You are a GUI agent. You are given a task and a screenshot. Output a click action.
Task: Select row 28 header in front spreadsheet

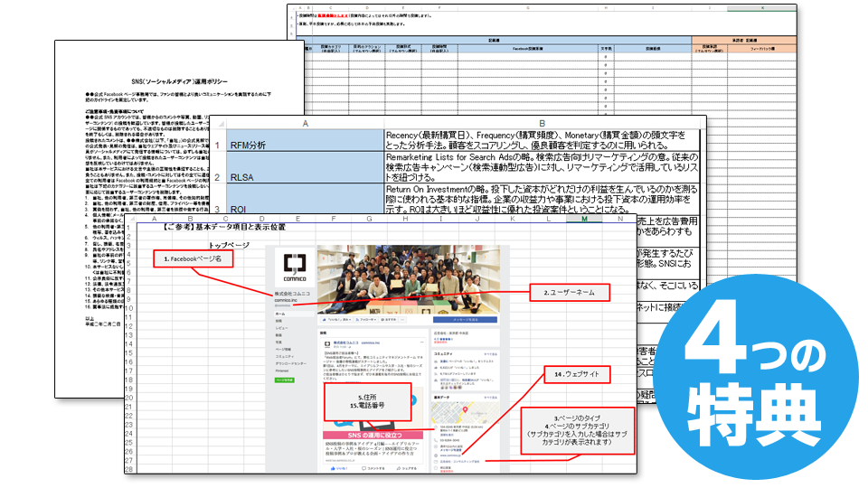click(129, 469)
